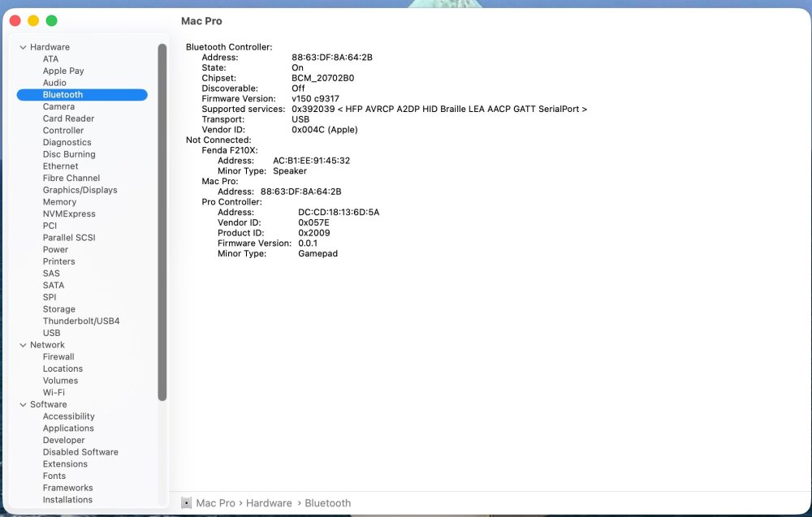The width and height of the screenshot is (812, 517).
Task: Click Vendor ID 0x004C (Apple)
Action: pyautogui.click(x=325, y=130)
